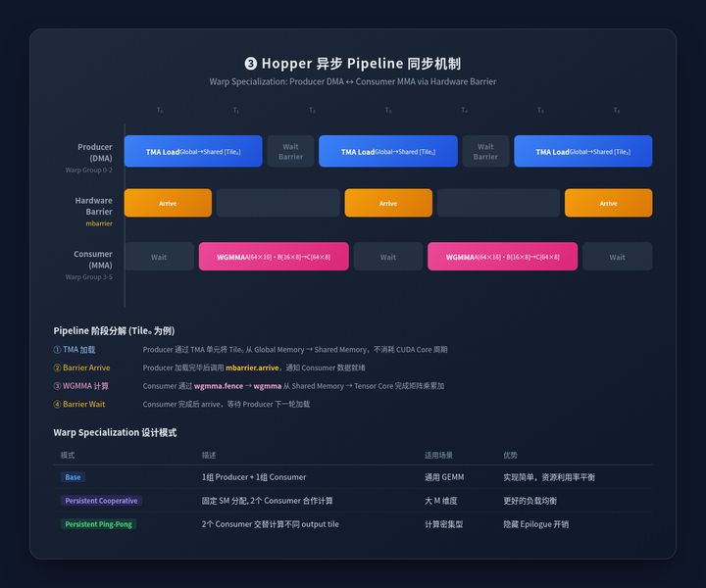Image resolution: width=706 pixels, height=588 pixels.
Task: Click the T₁ time marker
Action: pyautogui.click(x=236, y=110)
